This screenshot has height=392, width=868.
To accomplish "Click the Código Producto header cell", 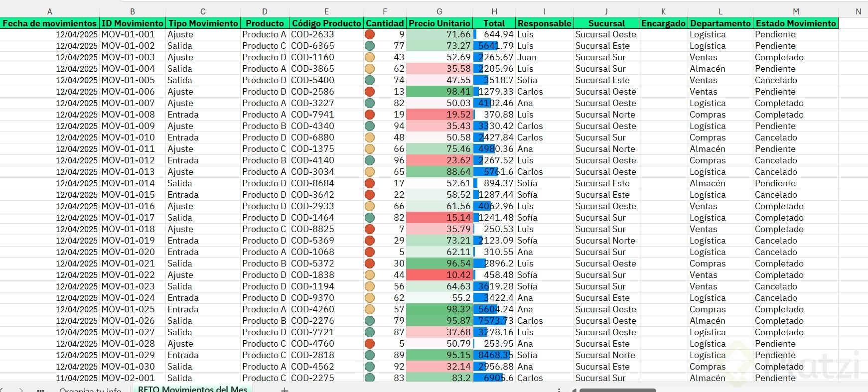I will click(x=326, y=23).
